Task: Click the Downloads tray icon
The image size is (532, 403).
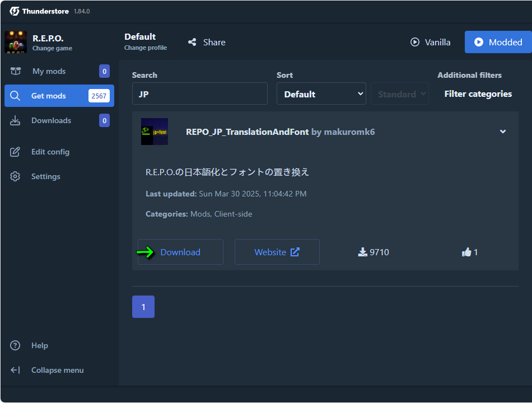Action: coord(15,120)
